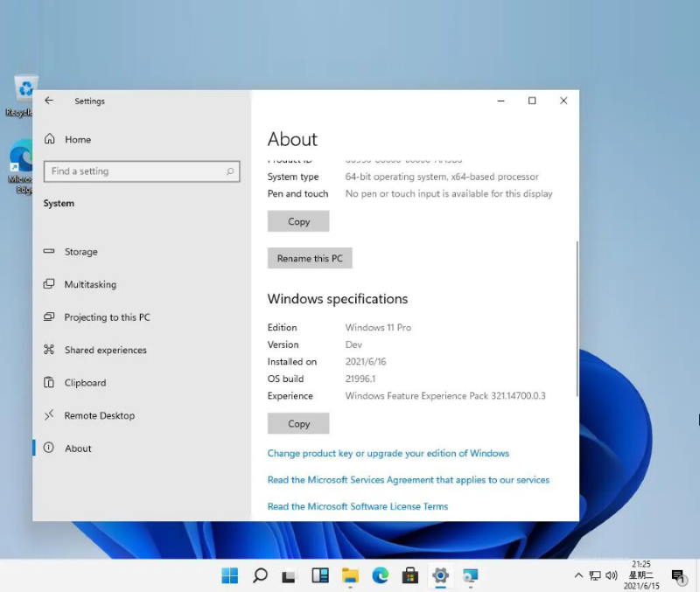Image resolution: width=700 pixels, height=592 pixels.
Task: Show hidden system tray icons
Action: click(x=577, y=575)
